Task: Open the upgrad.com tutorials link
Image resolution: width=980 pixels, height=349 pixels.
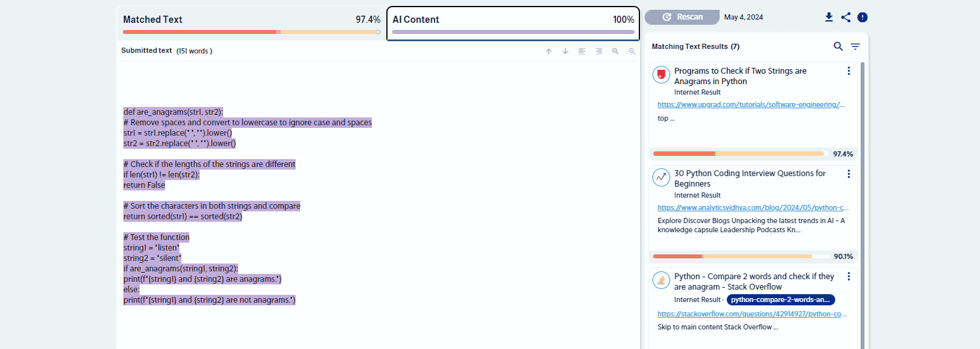Action: [x=751, y=104]
